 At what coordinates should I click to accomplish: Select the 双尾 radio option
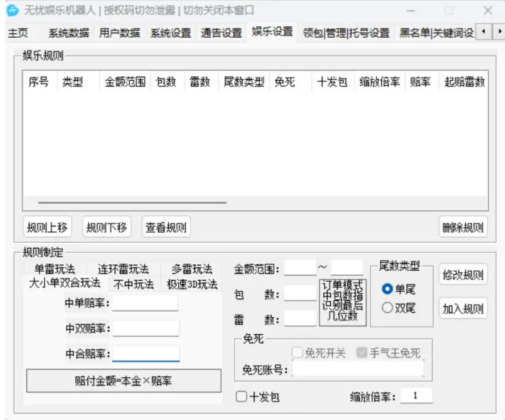pyautogui.click(x=386, y=308)
